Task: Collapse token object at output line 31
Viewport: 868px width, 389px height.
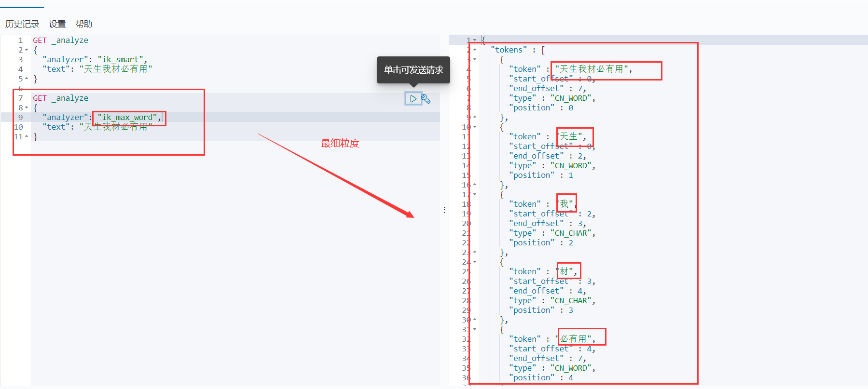Action: 475,329
